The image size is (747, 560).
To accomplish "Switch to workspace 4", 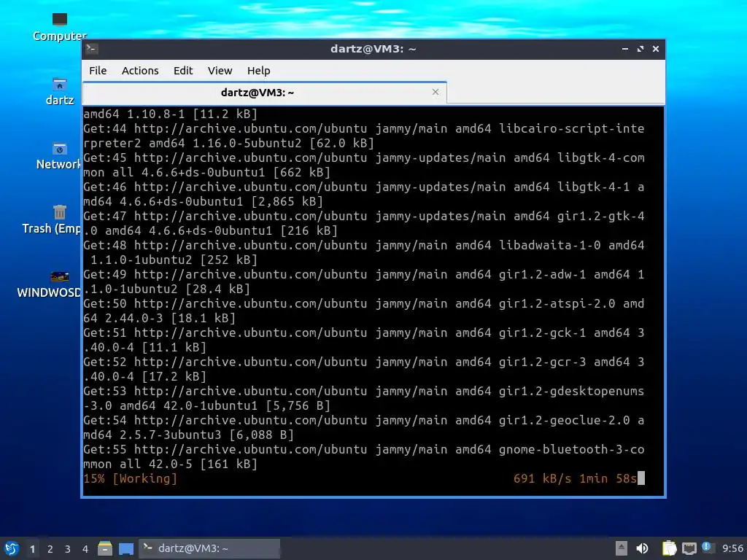I will (85, 549).
